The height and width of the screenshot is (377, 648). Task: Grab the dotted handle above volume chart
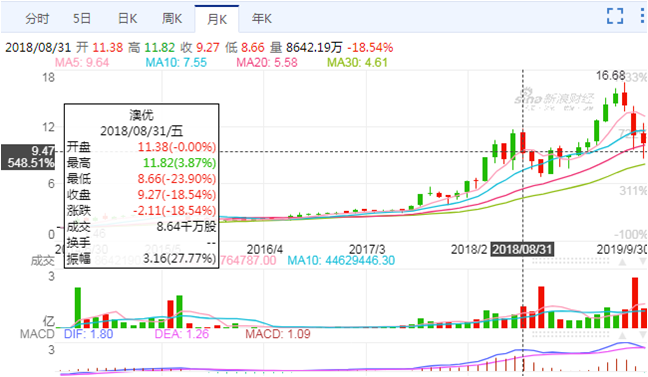(x=570, y=261)
